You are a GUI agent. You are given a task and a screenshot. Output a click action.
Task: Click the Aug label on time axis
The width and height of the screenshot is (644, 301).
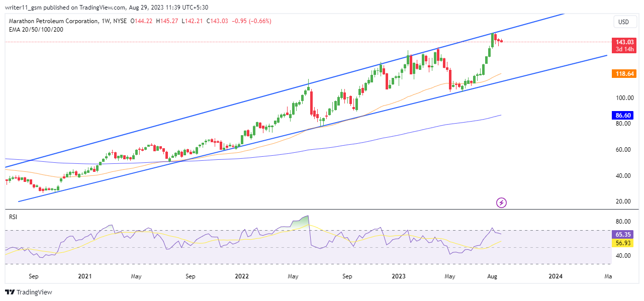[493, 276]
